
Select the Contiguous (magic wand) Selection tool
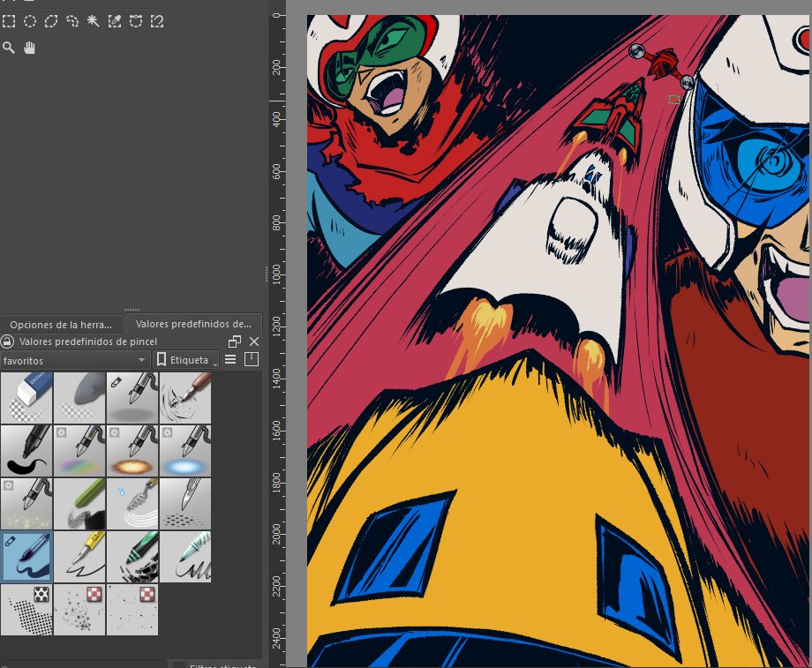[x=94, y=21]
